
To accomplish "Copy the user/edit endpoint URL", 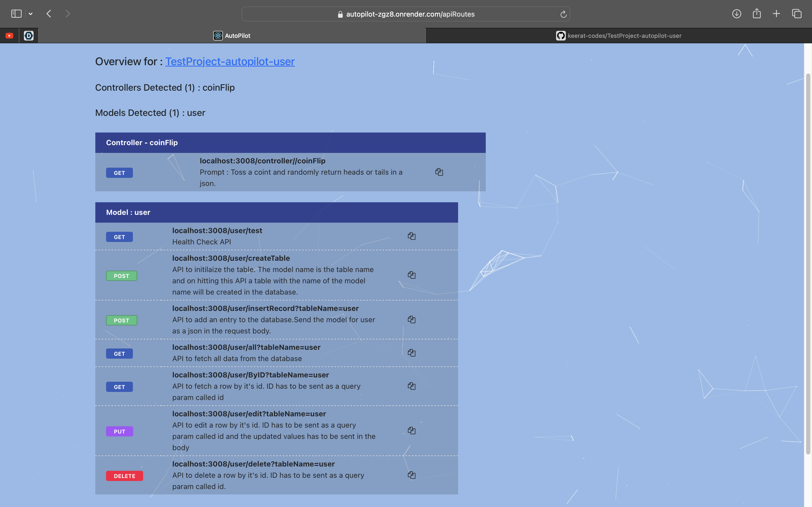I will [411, 431].
